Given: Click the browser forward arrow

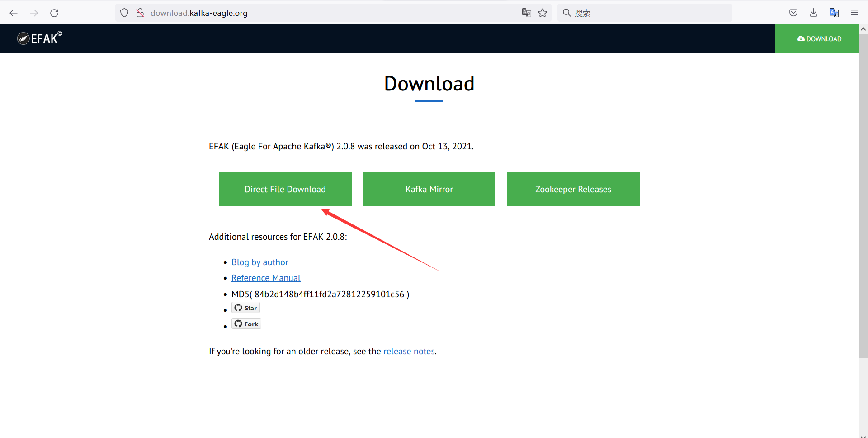Looking at the screenshot, I should [x=34, y=13].
